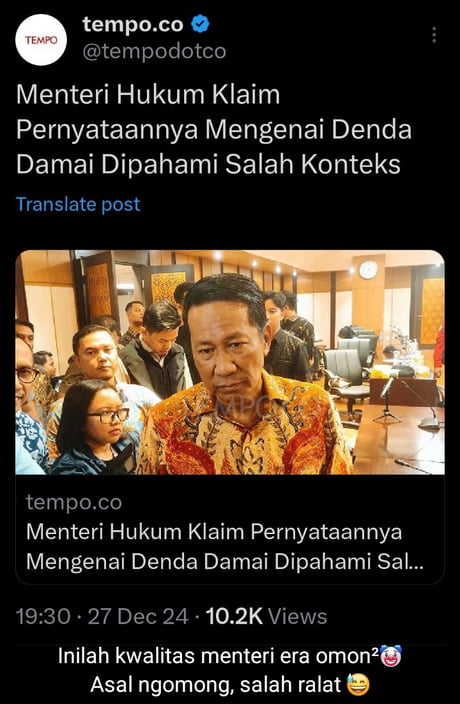Click the 19:30 post timestamp
The width and height of the screenshot is (460, 704).
[x=43, y=616]
